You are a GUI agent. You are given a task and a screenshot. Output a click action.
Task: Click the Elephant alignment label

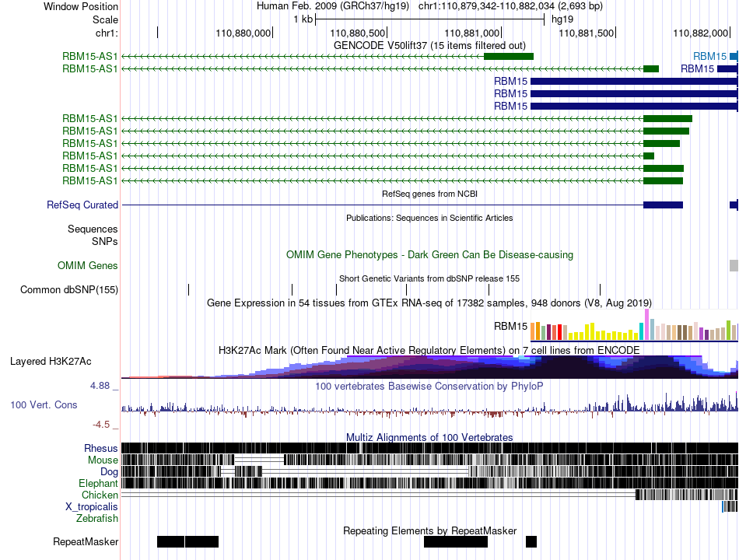[98, 484]
